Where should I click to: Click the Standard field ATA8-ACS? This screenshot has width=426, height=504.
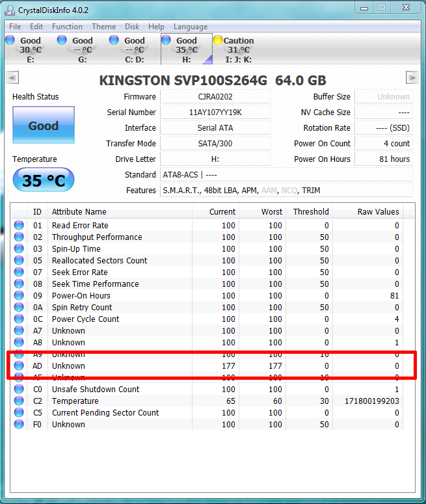pyautogui.click(x=286, y=174)
